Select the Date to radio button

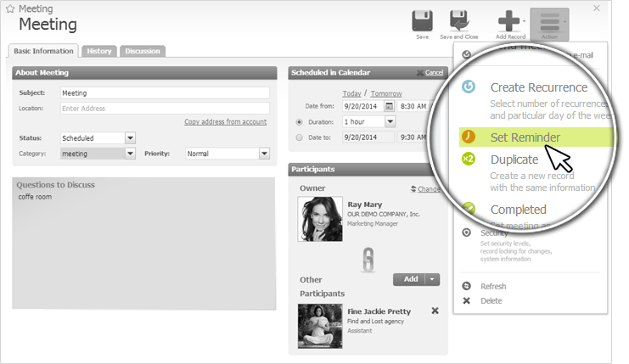pos(299,137)
